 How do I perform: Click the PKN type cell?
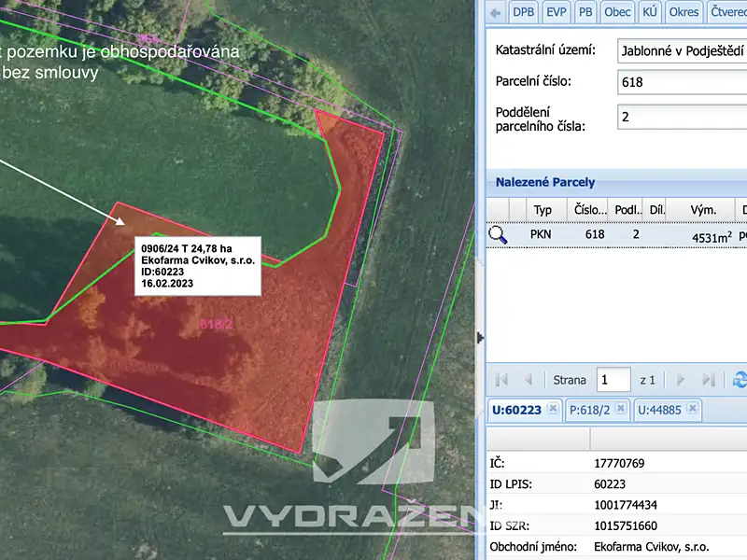(x=541, y=234)
